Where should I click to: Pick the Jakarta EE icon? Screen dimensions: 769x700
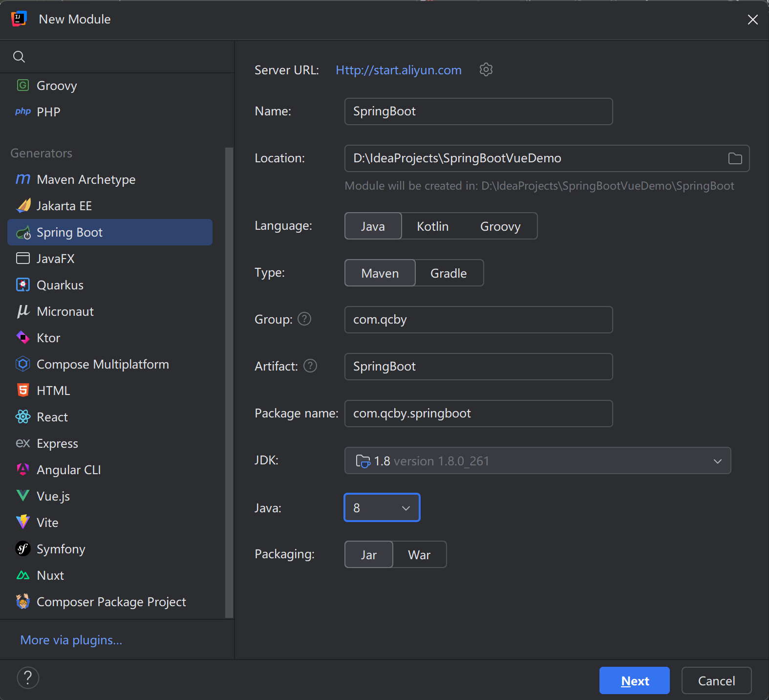click(x=23, y=206)
